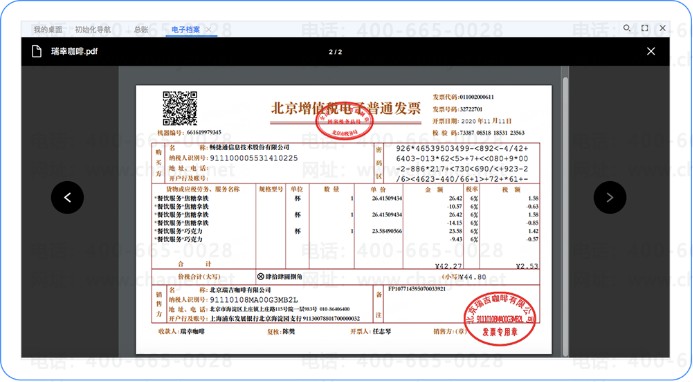Image resolution: width=693 pixels, height=382 pixels.
Task: Toggle fullscreen with the expand icon
Action: point(645,28)
